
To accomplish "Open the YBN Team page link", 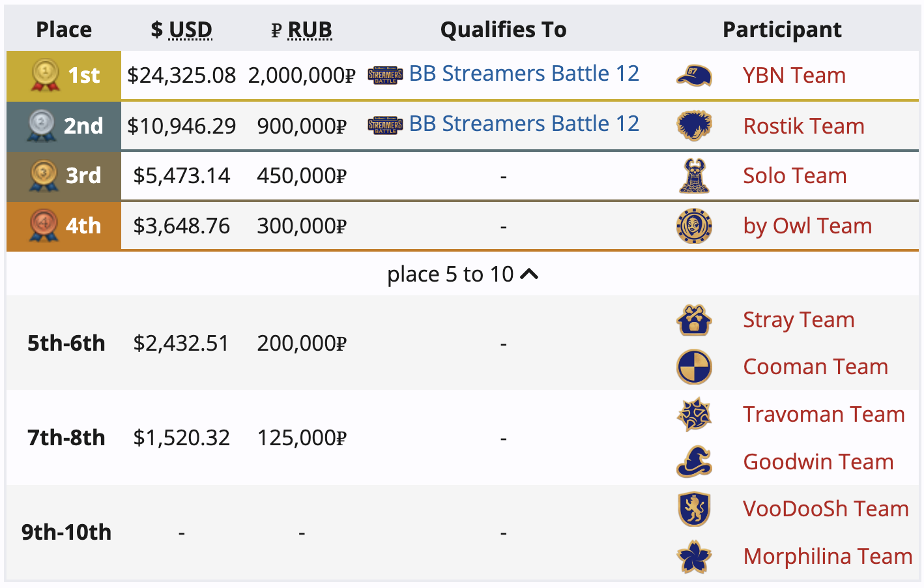I will tap(794, 76).
